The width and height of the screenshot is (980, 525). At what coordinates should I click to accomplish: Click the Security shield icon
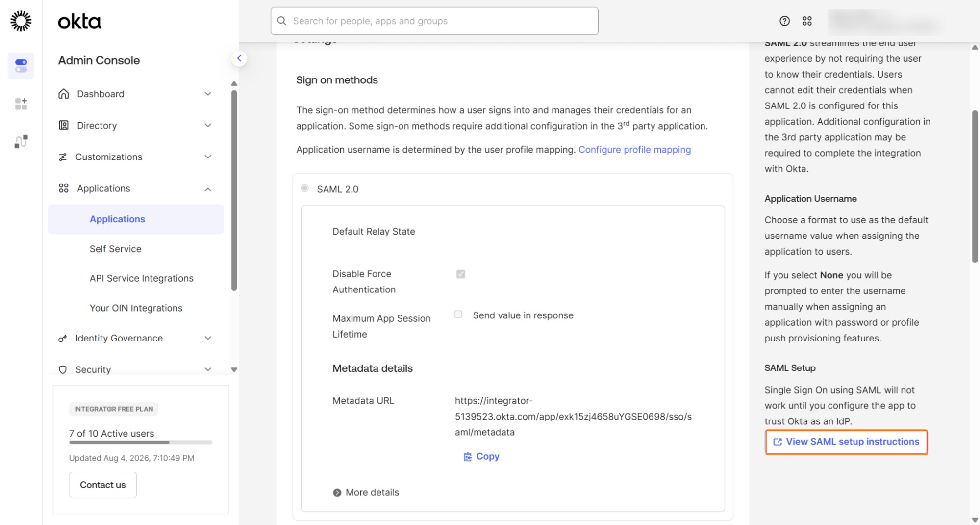coord(63,369)
